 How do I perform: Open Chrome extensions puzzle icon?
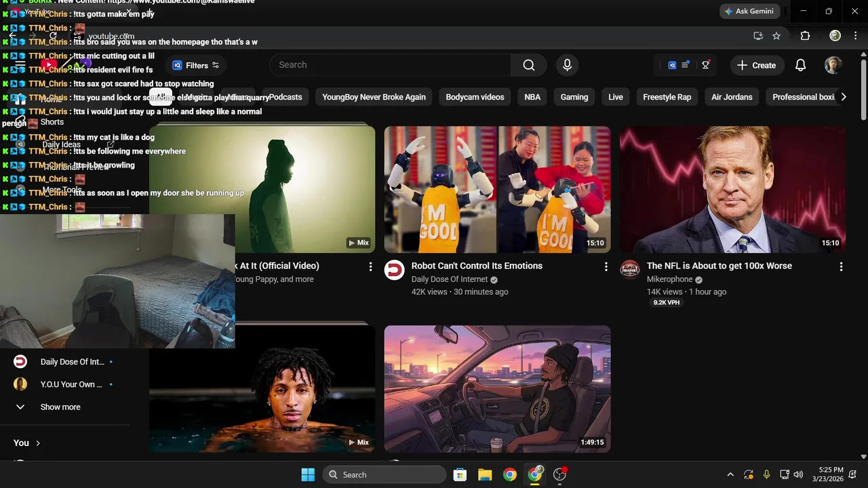pos(805,36)
